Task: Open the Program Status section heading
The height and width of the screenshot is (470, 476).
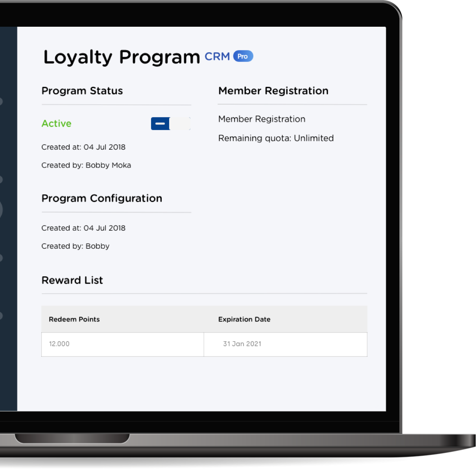Action: 82,91
